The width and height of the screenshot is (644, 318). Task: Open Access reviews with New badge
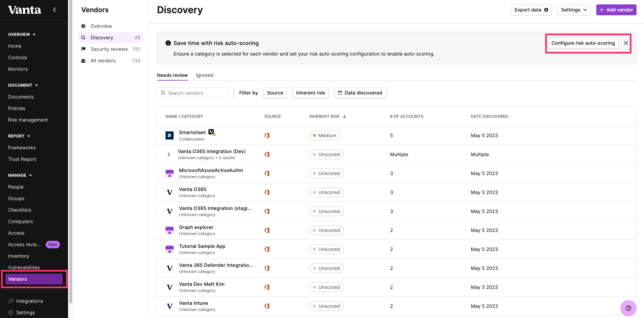click(x=34, y=245)
